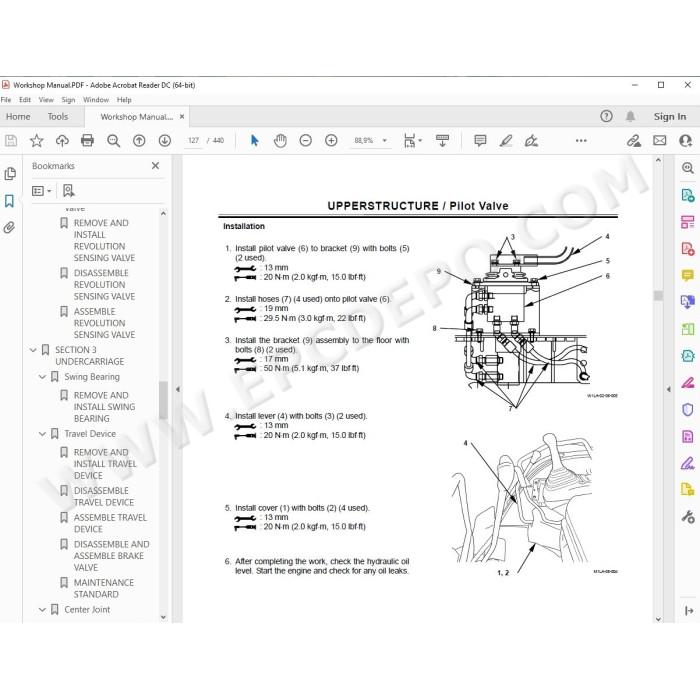Zoom in with plus button
700x700 pixels.
[x=331, y=141]
